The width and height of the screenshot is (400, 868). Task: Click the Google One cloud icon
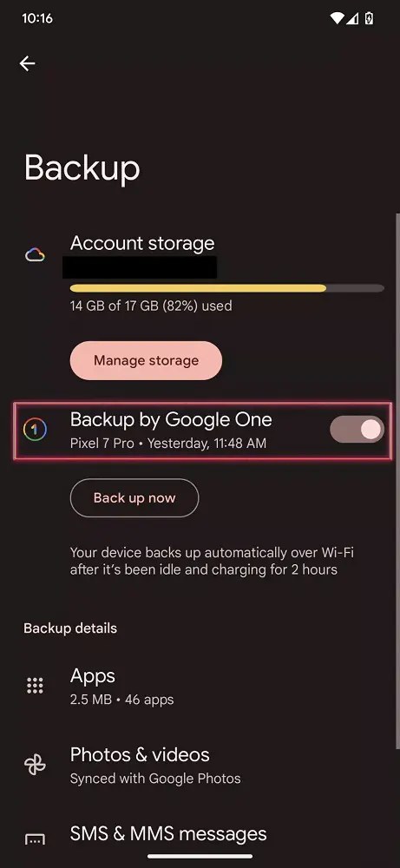point(35,255)
